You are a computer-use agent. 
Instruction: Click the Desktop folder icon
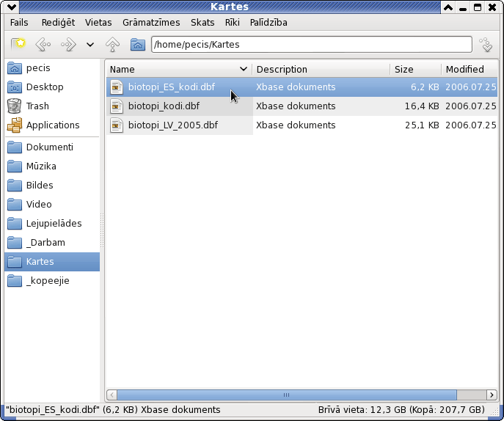pos(15,87)
